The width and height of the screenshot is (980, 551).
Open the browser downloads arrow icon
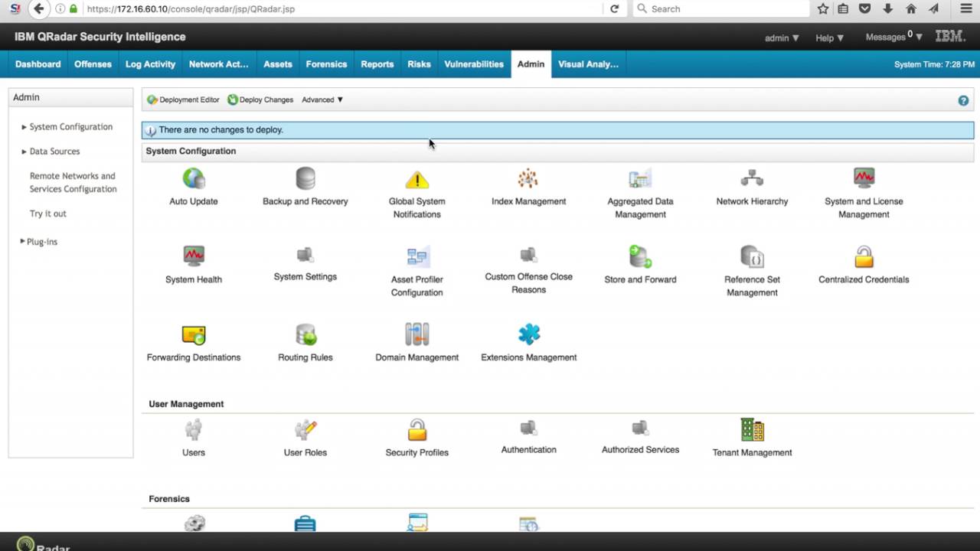coord(888,9)
